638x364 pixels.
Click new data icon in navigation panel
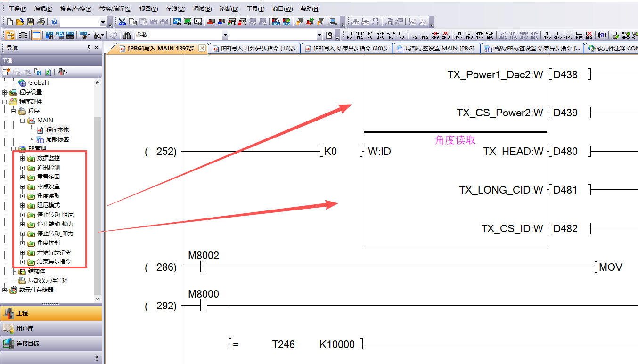(x=7, y=72)
